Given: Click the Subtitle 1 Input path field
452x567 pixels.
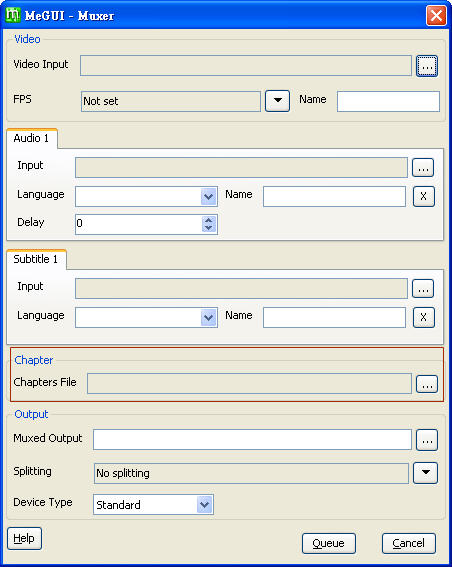Looking at the screenshot, I should [x=241, y=289].
